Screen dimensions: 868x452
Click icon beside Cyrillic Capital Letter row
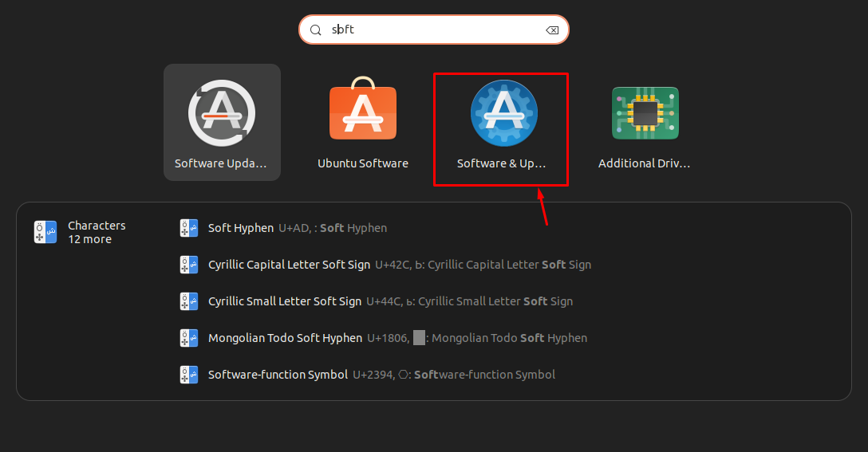189,265
